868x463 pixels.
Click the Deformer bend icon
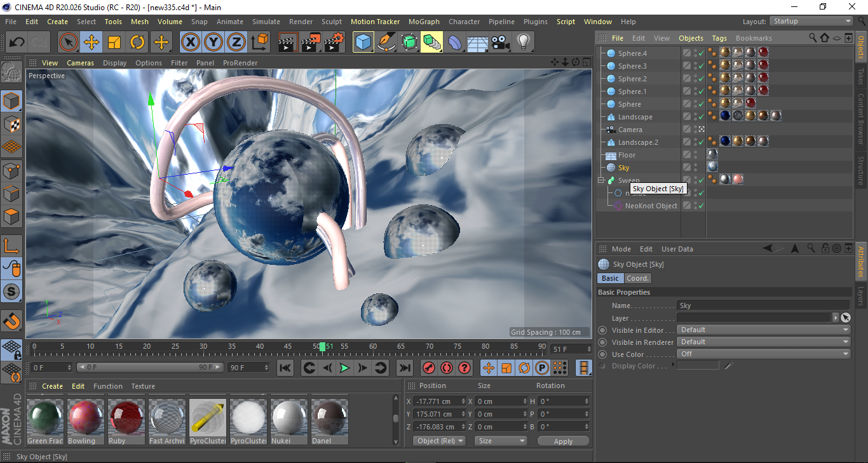click(455, 43)
